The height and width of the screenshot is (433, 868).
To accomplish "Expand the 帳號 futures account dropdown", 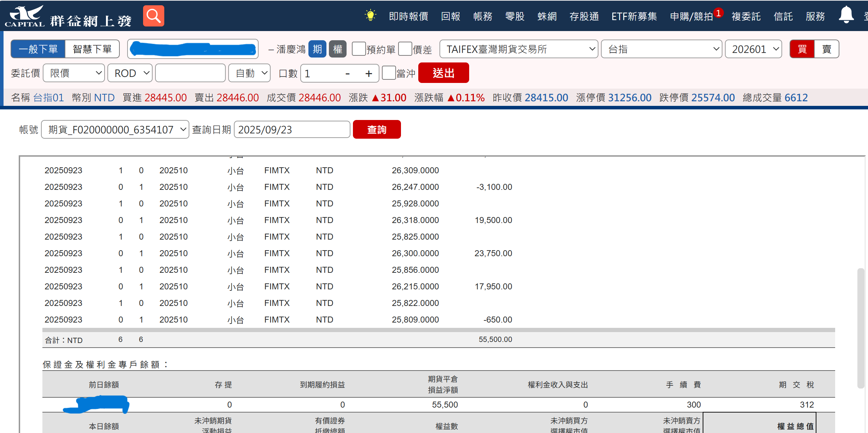I will (115, 130).
